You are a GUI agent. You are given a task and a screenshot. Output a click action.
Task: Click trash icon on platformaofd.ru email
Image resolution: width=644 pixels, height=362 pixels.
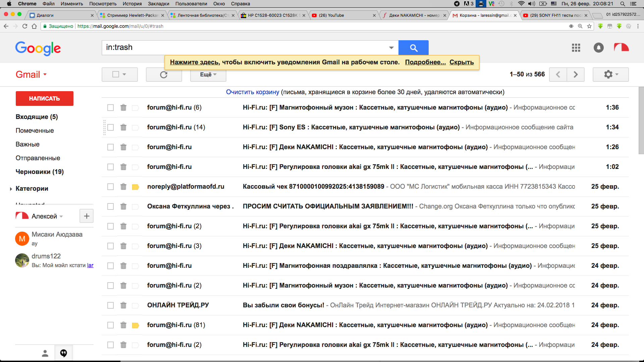[123, 187]
